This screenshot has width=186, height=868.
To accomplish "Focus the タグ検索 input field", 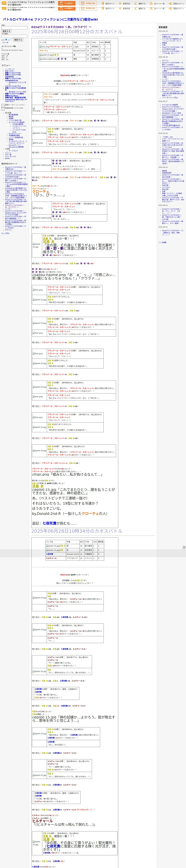I will [x=14, y=36].
